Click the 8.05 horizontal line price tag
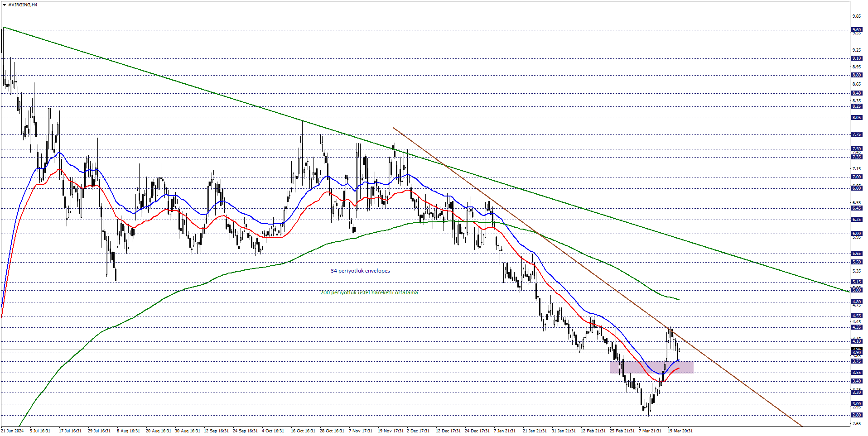 (857, 118)
